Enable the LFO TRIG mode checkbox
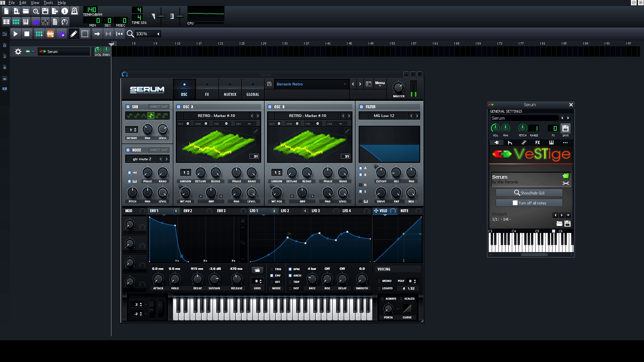Viewport: 644px width, 362px height. (272, 269)
